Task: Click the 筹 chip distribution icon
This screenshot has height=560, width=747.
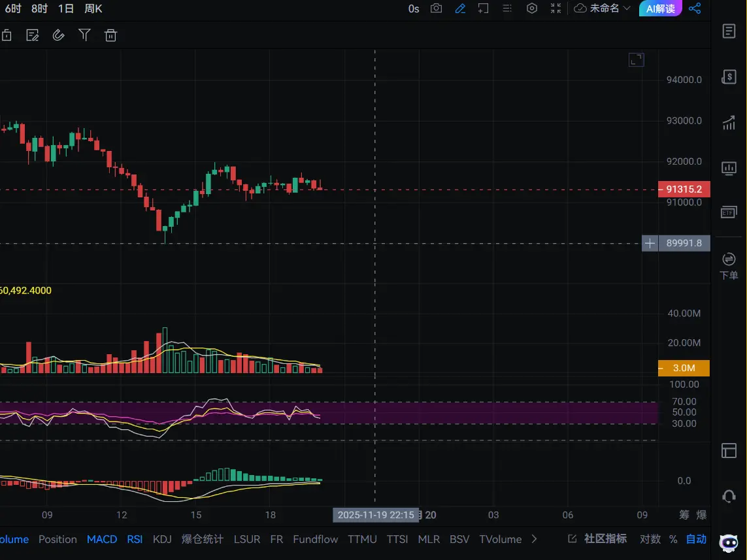Action: [x=684, y=515]
